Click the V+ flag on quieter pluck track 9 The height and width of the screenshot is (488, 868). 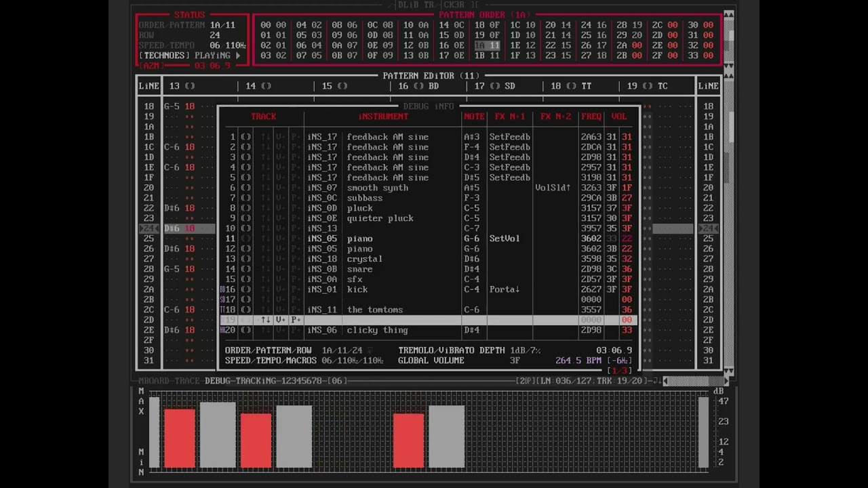pyautogui.click(x=281, y=218)
